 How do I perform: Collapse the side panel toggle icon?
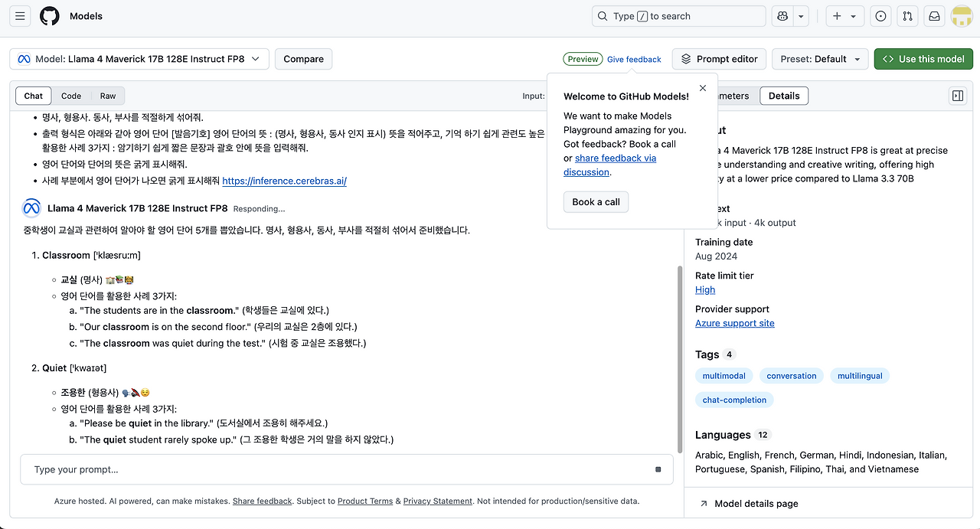pos(957,96)
